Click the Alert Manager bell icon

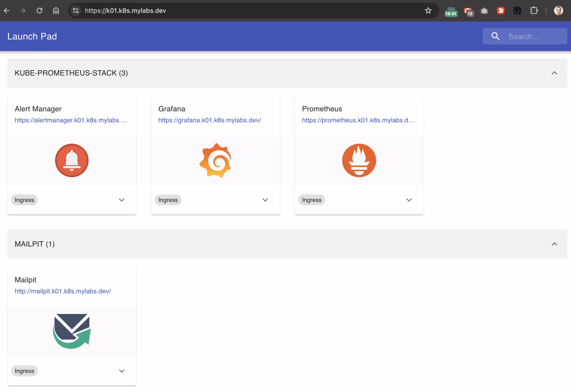pos(72,161)
